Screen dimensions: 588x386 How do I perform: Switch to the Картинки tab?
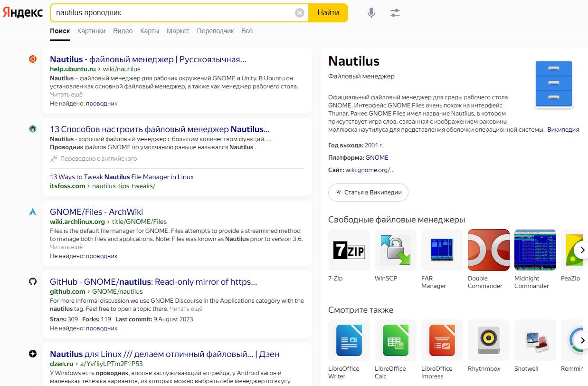[x=91, y=31]
